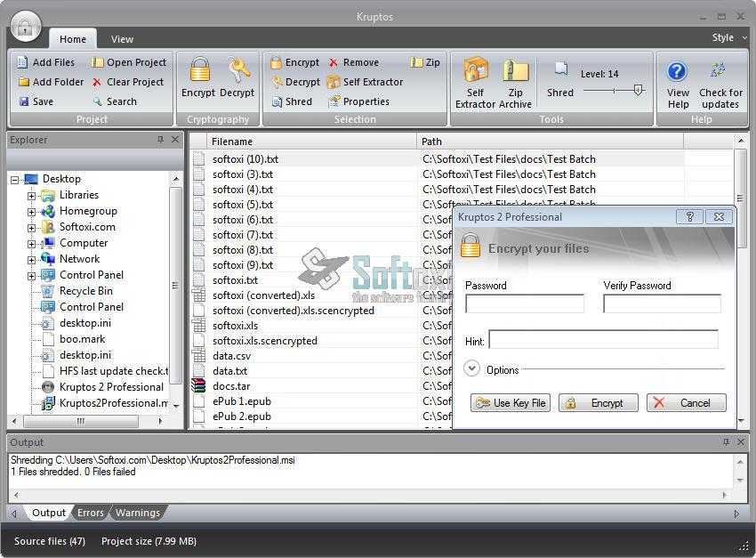
Task: Click Cancel in the encrypt dialog
Action: 686,403
